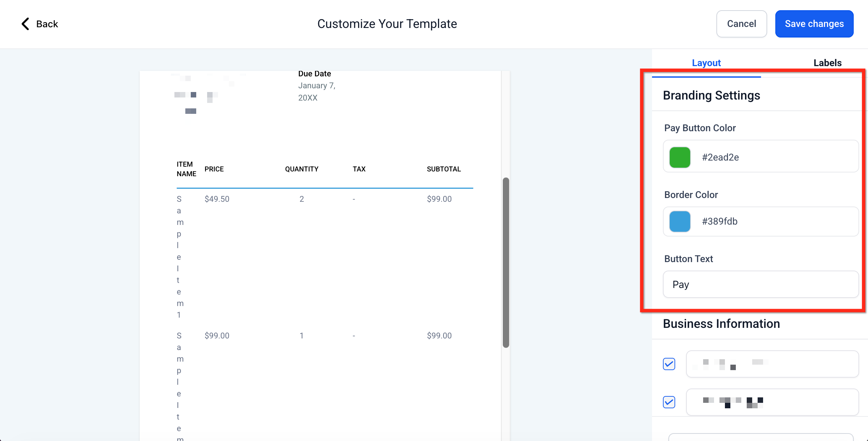Click the invoice preview scrollbar thumb
868x441 pixels.
point(506,262)
